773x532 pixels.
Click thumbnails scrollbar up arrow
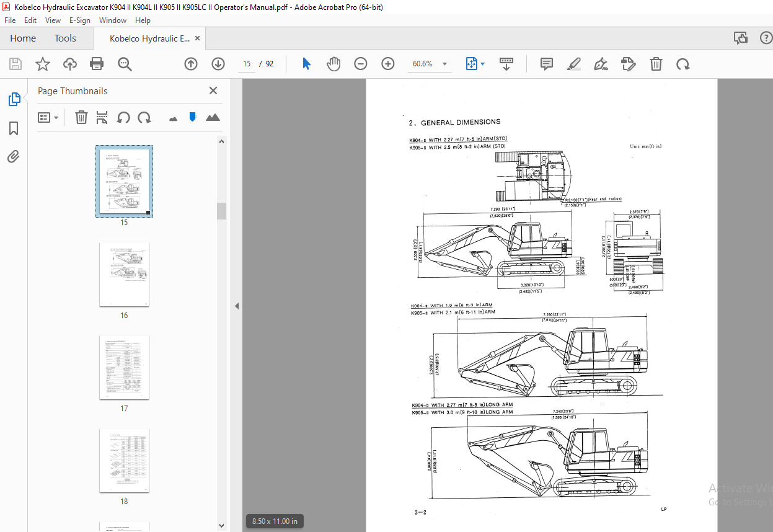point(221,141)
